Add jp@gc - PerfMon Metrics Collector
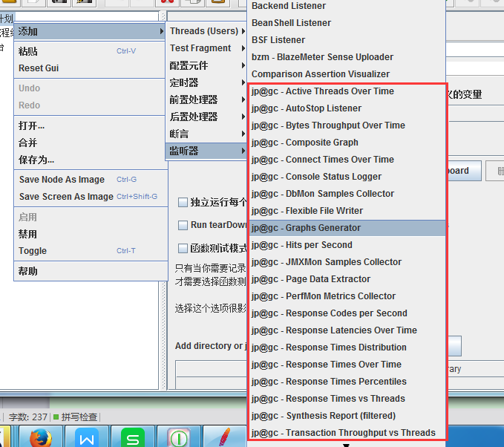 [347, 296]
